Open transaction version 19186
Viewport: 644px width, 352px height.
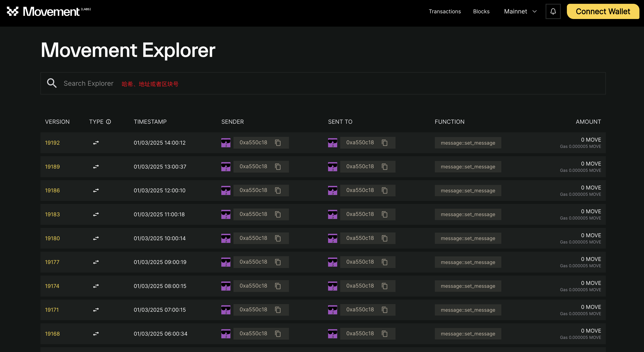click(52, 190)
